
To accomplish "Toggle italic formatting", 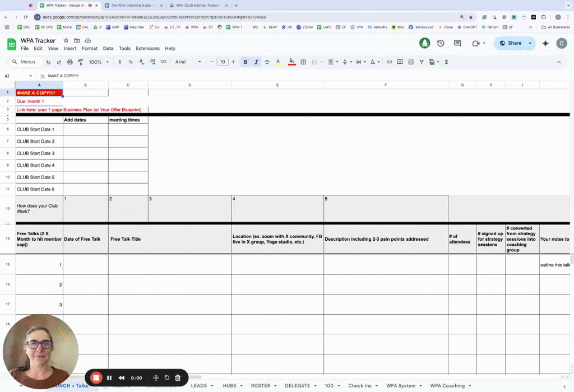I will [256, 62].
